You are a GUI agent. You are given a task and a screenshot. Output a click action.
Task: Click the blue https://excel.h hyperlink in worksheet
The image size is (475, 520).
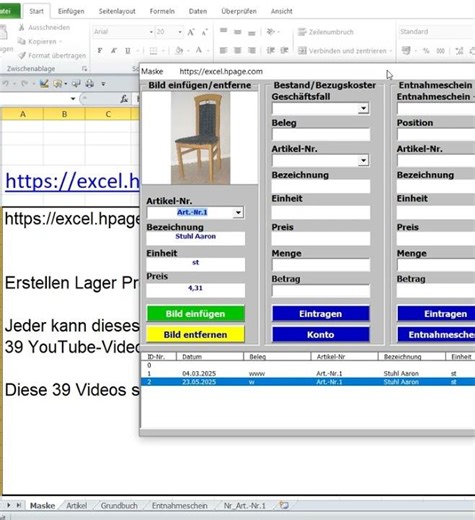[72, 181]
